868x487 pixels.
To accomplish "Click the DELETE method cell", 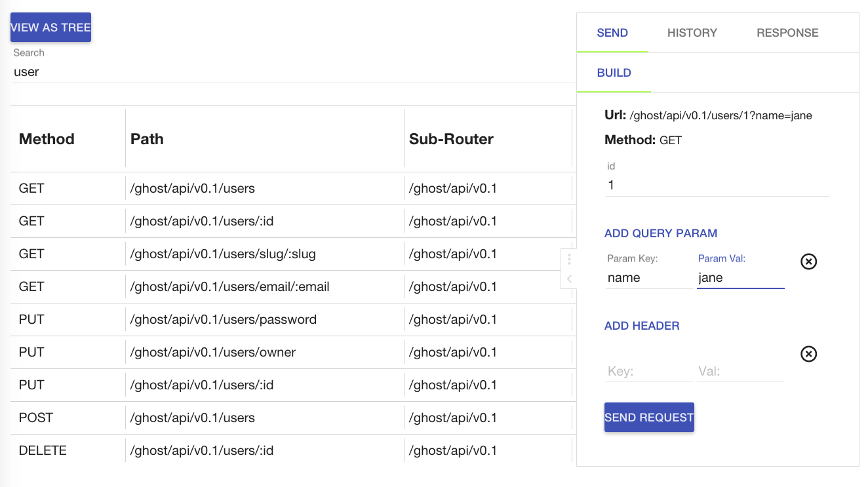I will [x=43, y=451].
